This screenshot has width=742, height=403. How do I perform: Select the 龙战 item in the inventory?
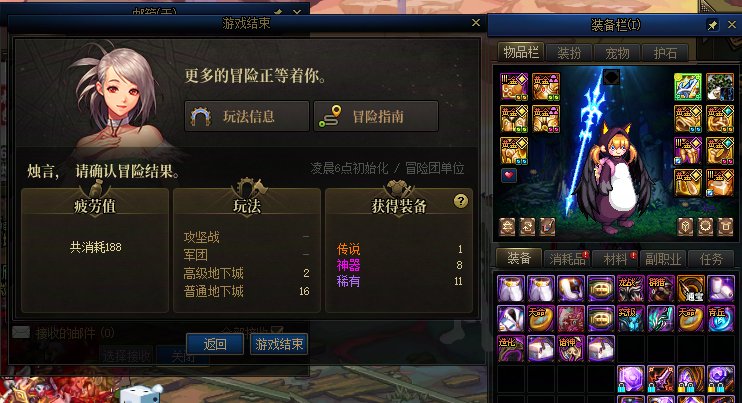pos(630,289)
